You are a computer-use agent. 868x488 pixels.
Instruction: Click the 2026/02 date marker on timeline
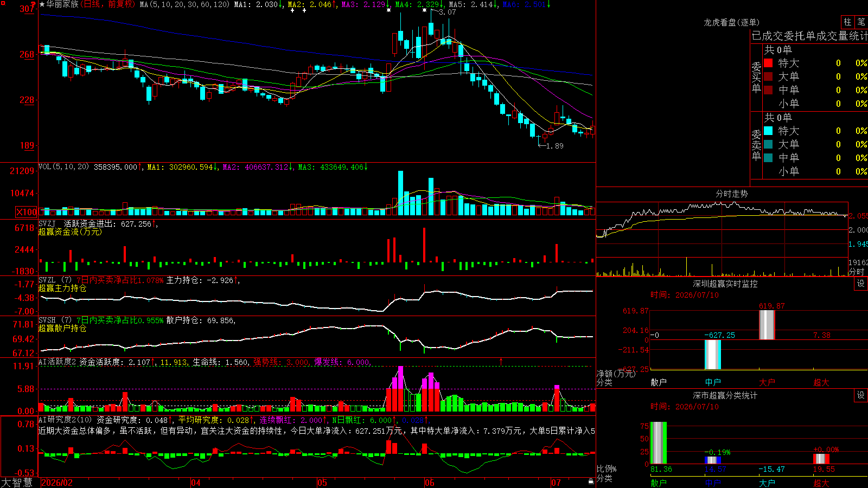pos(57,483)
